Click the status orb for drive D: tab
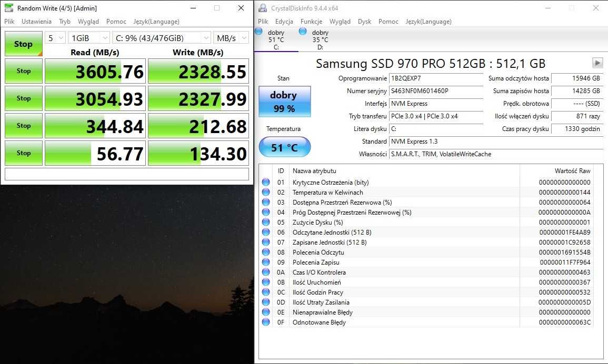The height and width of the screenshot is (364, 608). click(303, 32)
